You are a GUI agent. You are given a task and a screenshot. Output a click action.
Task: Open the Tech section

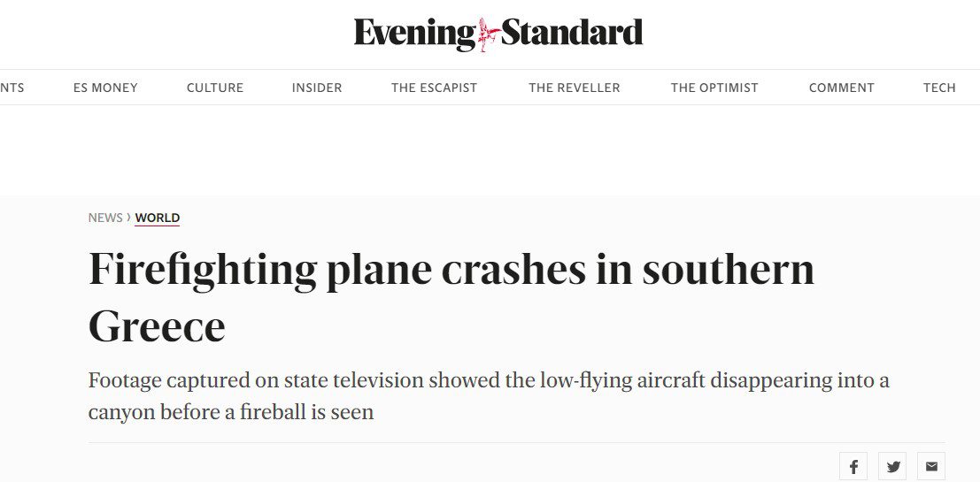tap(939, 88)
